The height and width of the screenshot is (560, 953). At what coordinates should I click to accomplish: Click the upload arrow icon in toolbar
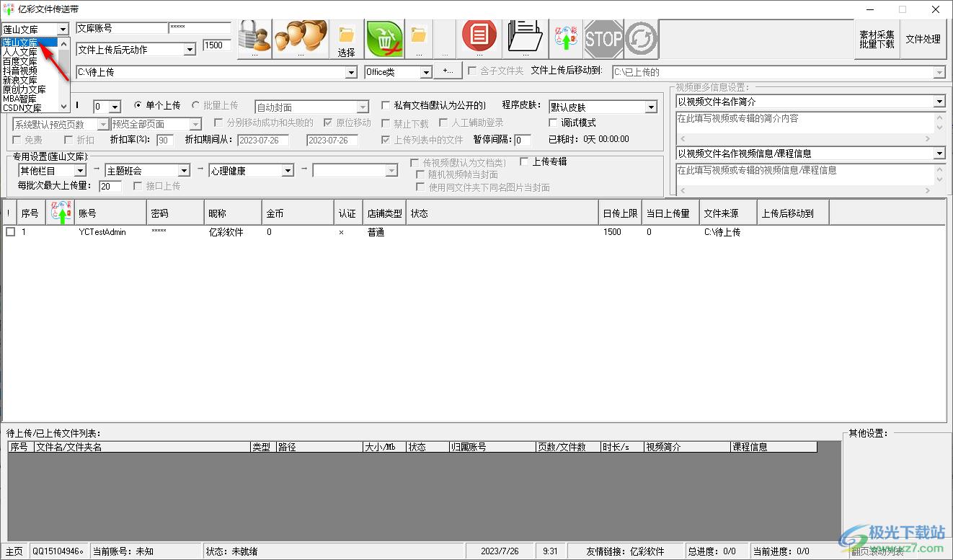coord(566,37)
